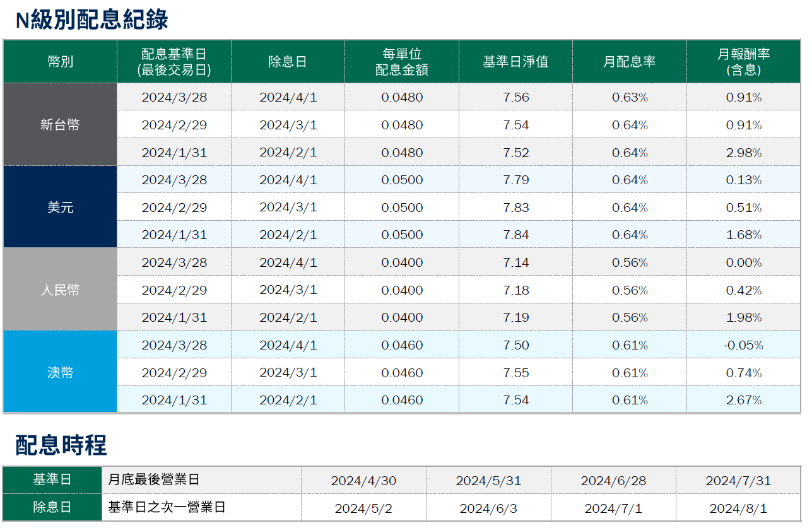Click the 每單位配息金額 column header
The height and width of the screenshot is (528, 812).
(402, 61)
